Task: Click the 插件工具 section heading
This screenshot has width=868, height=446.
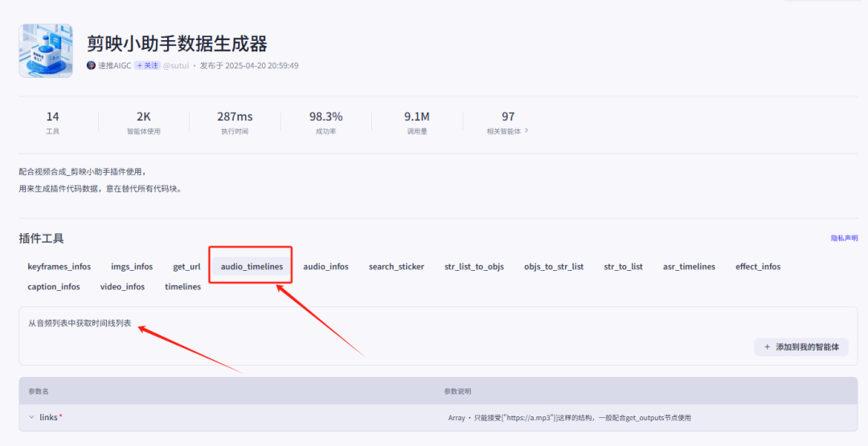Action: [42, 239]
